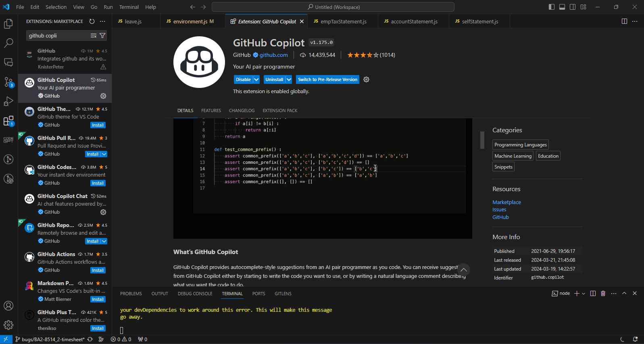Toggle bottom panel layout button
Image resolution: width=644 pixels, height=344 pixels.
pyautogui.click(x=562, y=7)
